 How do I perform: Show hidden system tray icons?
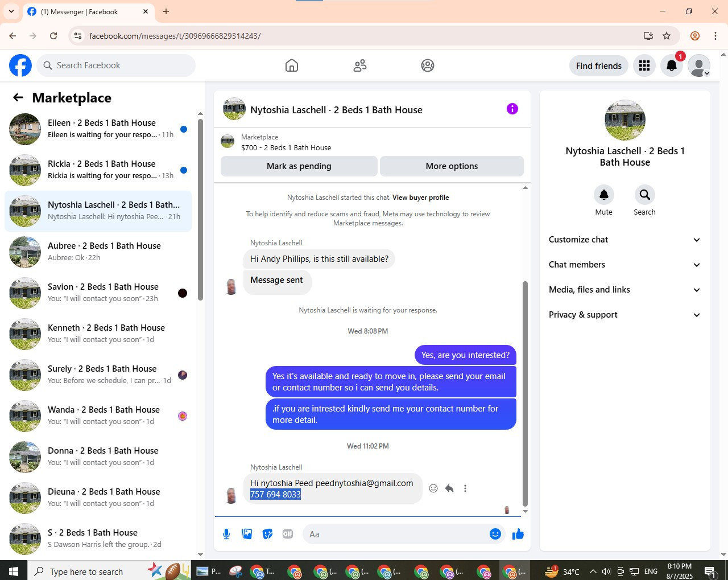[593, 571]
